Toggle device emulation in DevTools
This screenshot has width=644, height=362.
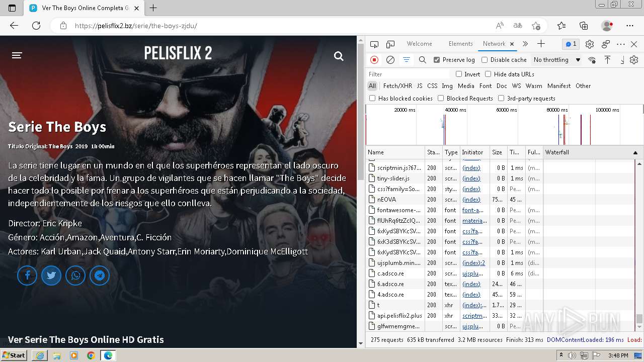(x=390, y=44)
